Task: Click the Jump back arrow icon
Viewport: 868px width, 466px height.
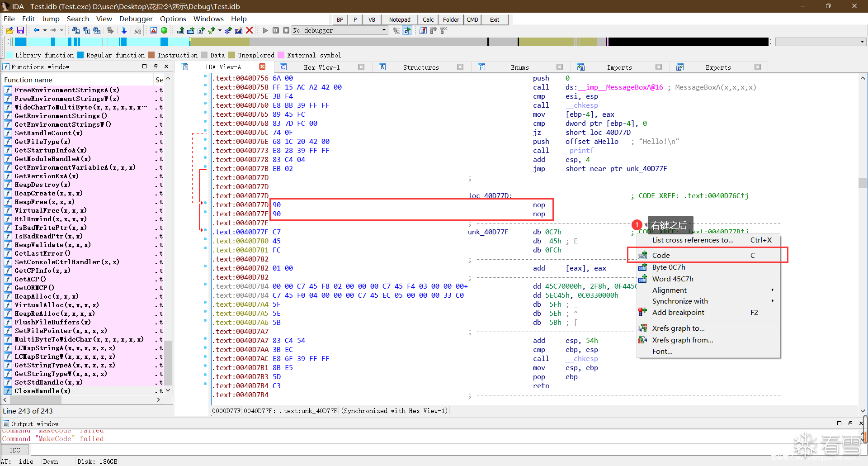Action: 36,30
